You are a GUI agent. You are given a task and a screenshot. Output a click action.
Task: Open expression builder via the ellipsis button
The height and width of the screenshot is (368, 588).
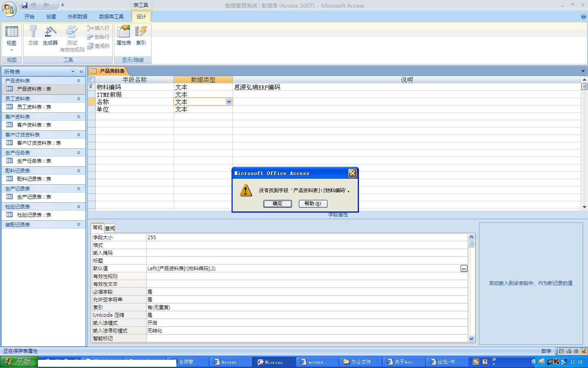coord(464,269)
